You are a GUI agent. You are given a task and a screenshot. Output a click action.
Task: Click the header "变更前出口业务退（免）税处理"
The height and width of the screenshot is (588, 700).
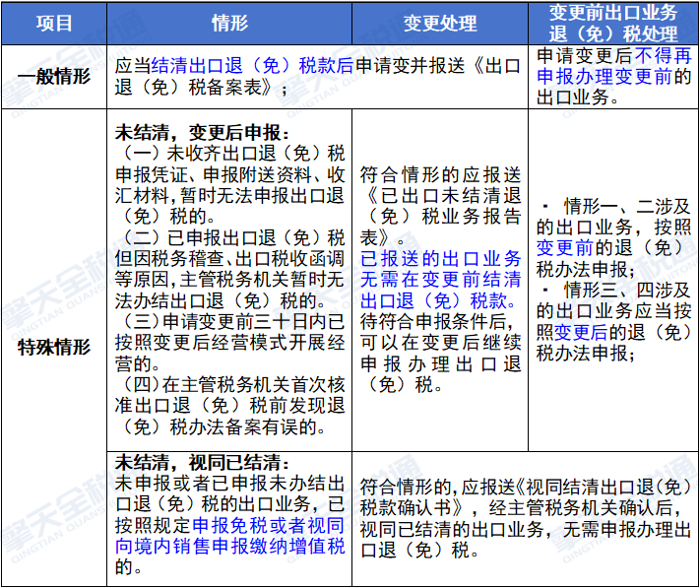point(613,24)
